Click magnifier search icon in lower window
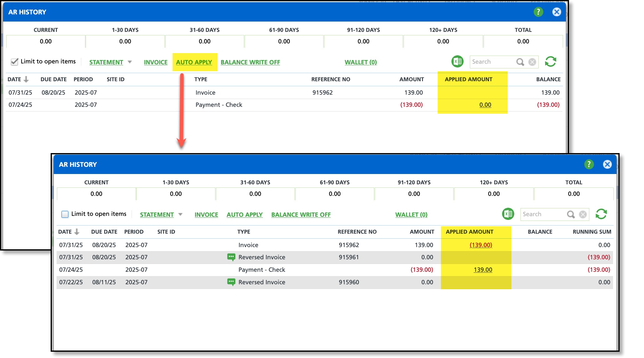 point(571,214)
